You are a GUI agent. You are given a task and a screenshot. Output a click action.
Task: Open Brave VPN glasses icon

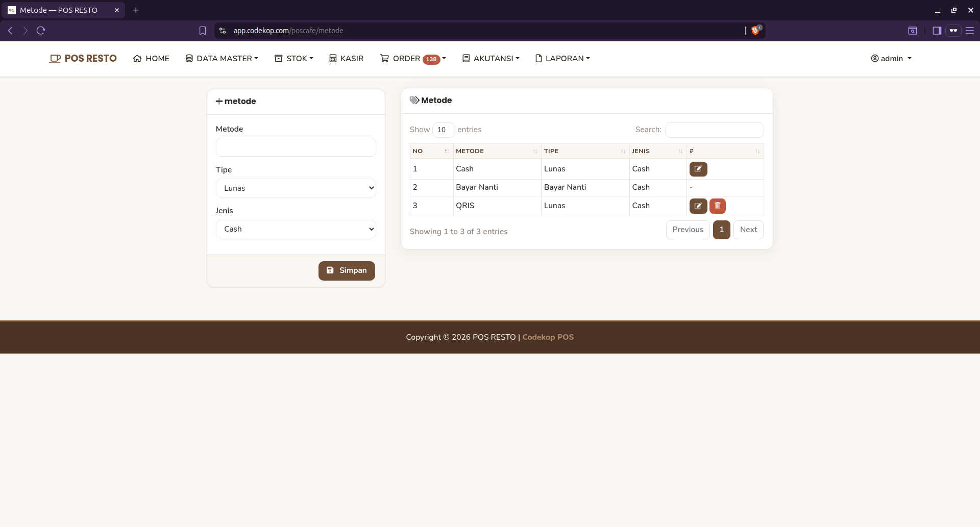coord(953,31)
